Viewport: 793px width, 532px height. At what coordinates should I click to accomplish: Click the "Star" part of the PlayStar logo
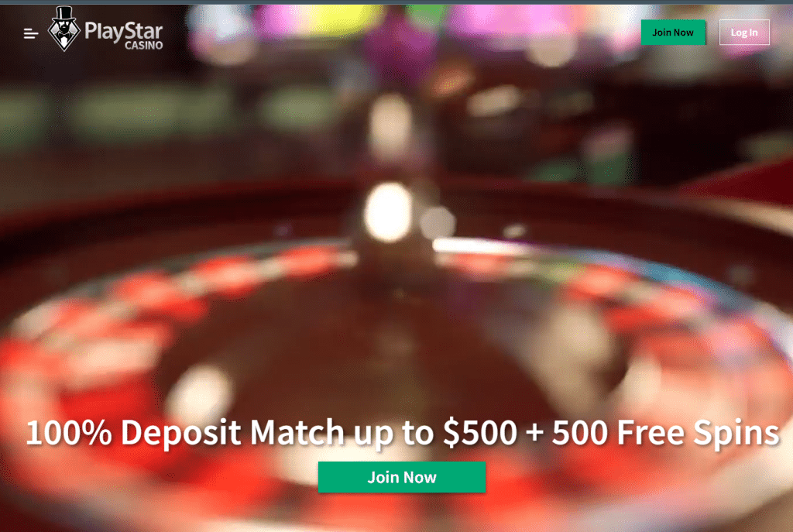(x=143, y=31)
